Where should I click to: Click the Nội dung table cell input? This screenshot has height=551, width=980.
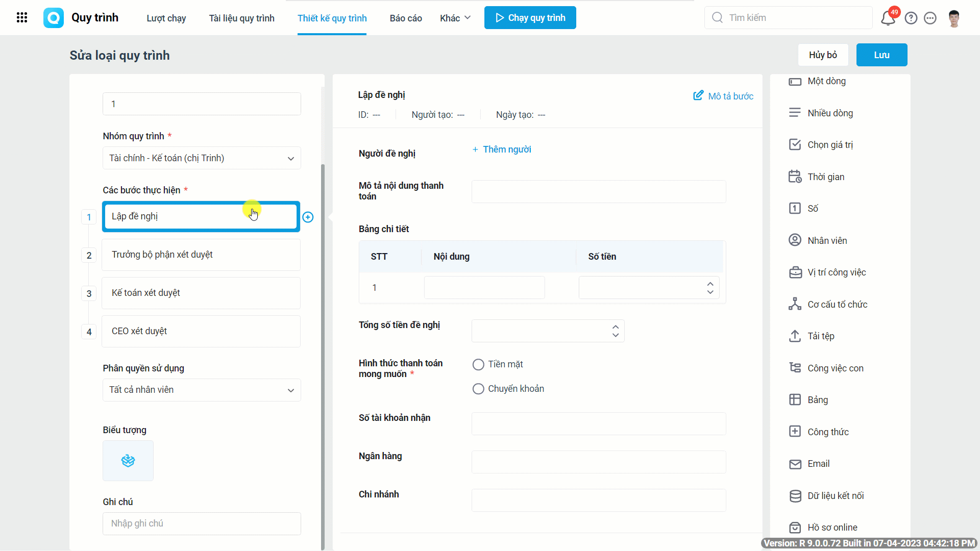(x=484, y=288)
